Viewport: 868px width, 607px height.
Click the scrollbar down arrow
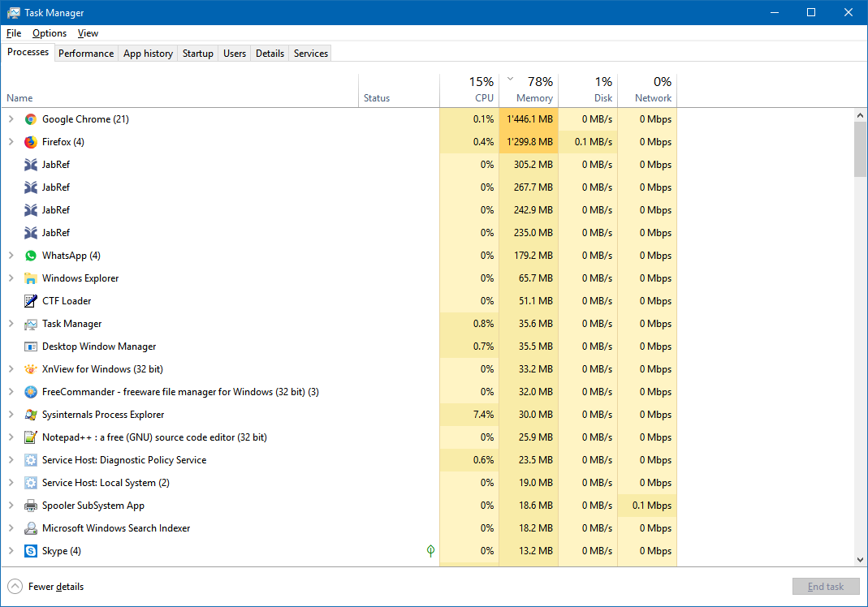(860, 559)
